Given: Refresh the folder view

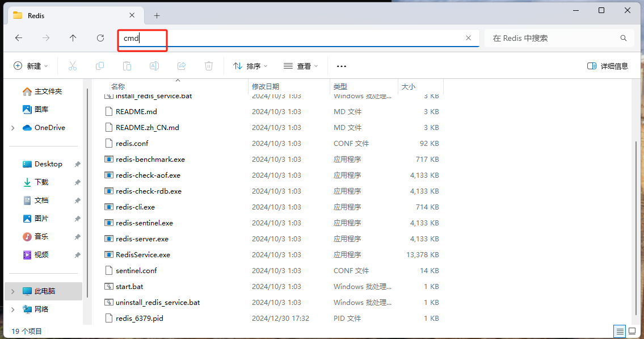Looking at the screenshot, I should [100, 37].
